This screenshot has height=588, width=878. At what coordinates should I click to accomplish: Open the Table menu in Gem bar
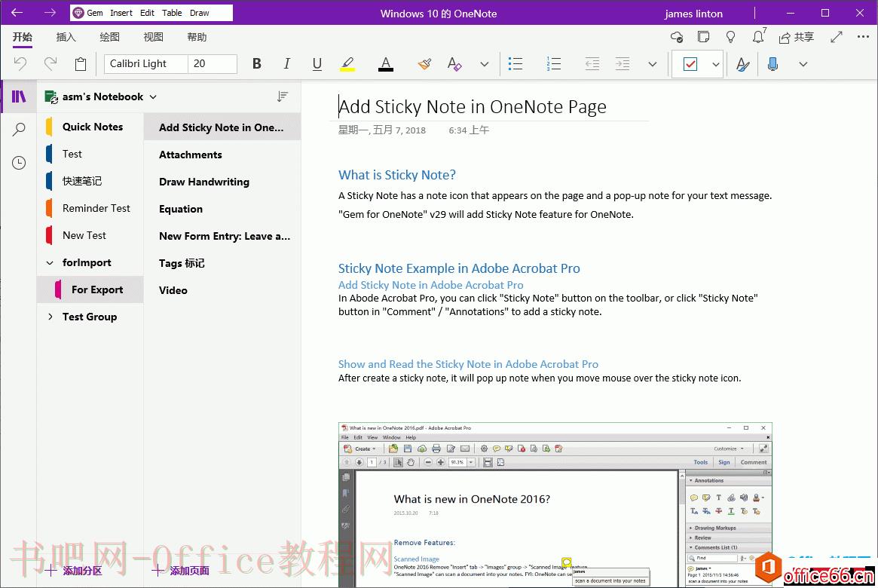(x=172, y=12)
